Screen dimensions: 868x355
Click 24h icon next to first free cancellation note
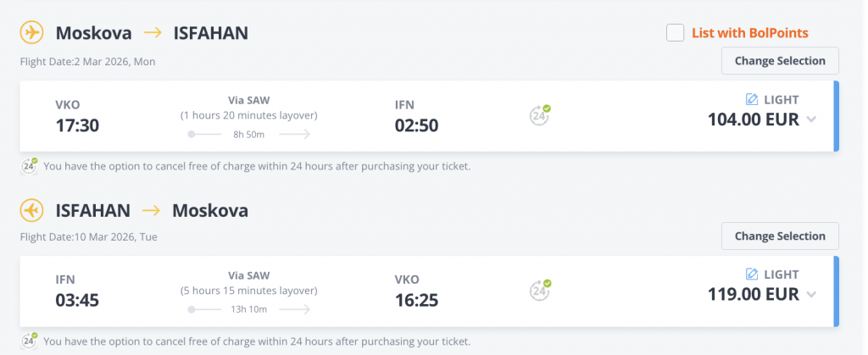[x=29, y=166]
